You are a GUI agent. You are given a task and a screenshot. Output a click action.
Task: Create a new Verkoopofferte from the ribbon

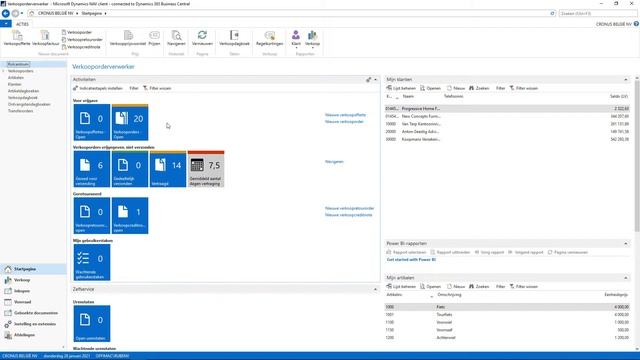click(x=17, y=38)
